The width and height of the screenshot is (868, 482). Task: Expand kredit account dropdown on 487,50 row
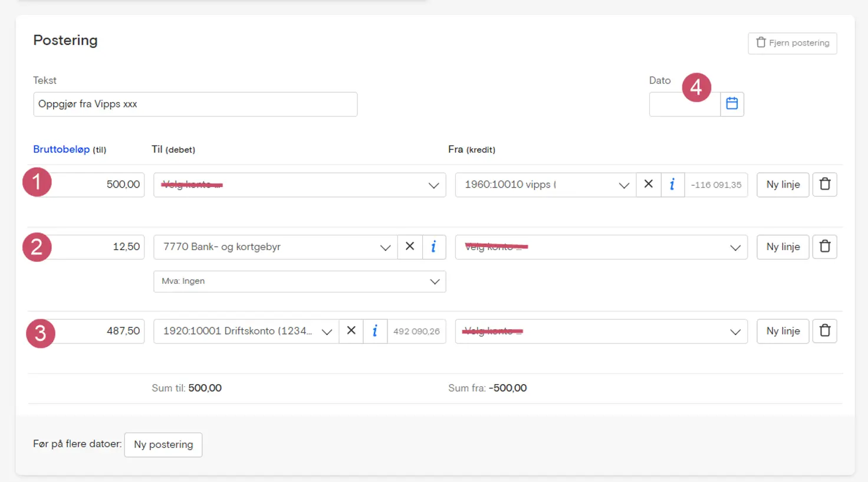click(601, 332)
